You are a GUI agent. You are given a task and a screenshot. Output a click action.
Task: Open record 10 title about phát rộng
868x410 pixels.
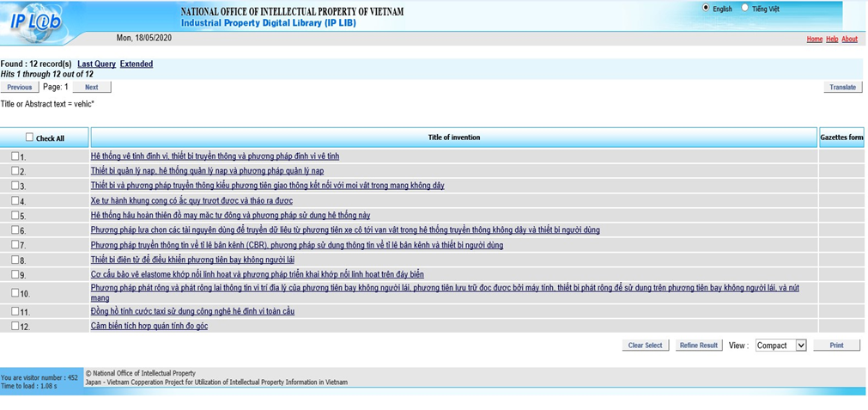(x=445, y=292)
